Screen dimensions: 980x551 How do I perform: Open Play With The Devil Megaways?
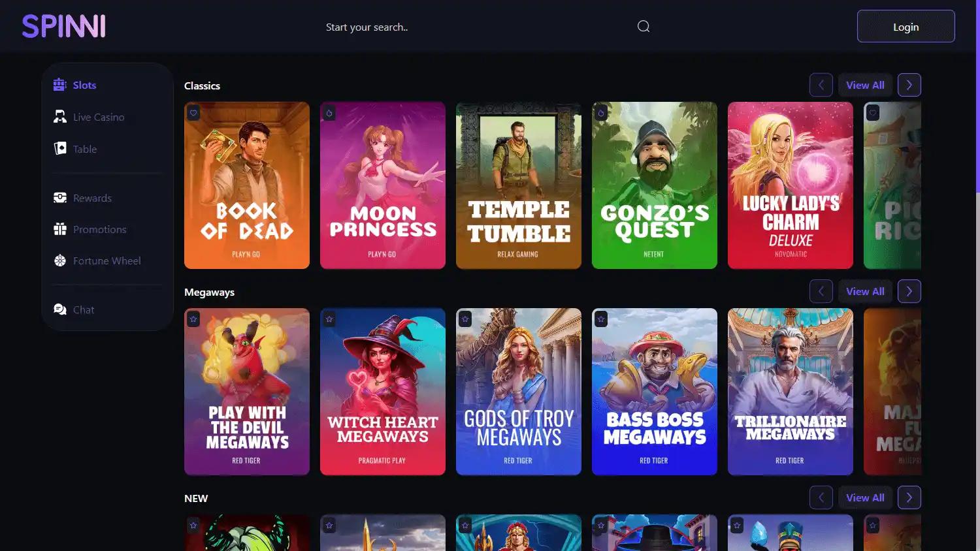point(247,392)
